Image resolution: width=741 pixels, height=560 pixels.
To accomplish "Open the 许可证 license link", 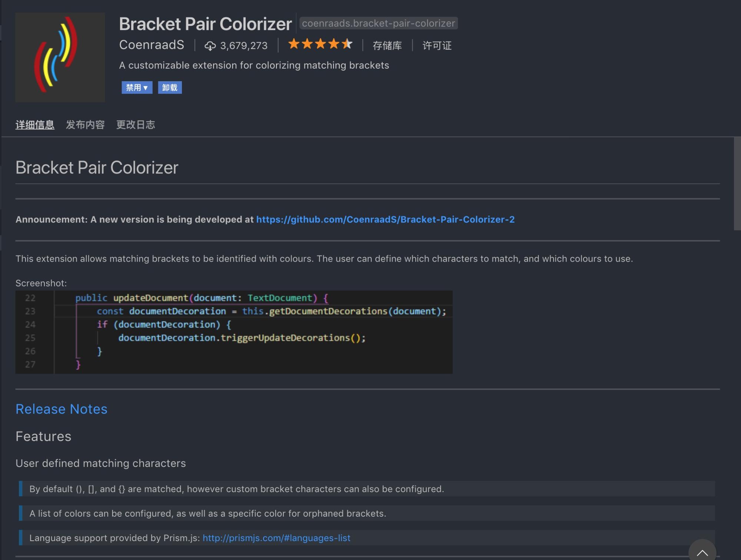I will point(437,46).
